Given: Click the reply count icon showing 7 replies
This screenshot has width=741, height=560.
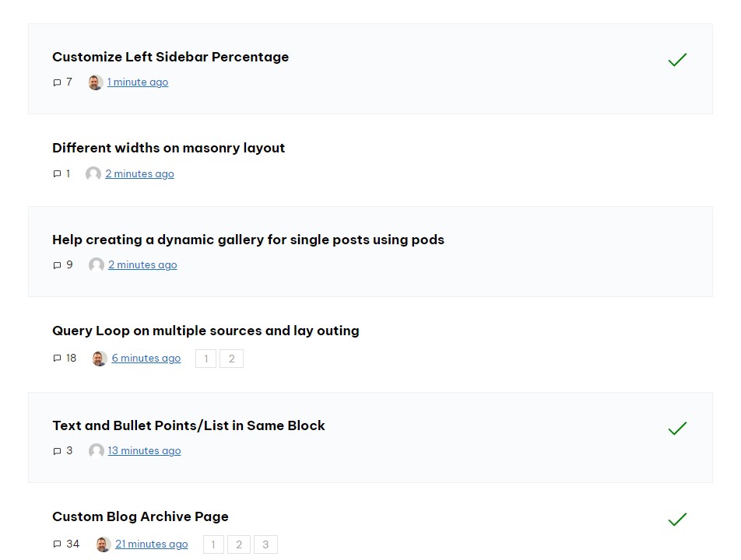Looking at the screenshot, I should (x=57, y=82).
